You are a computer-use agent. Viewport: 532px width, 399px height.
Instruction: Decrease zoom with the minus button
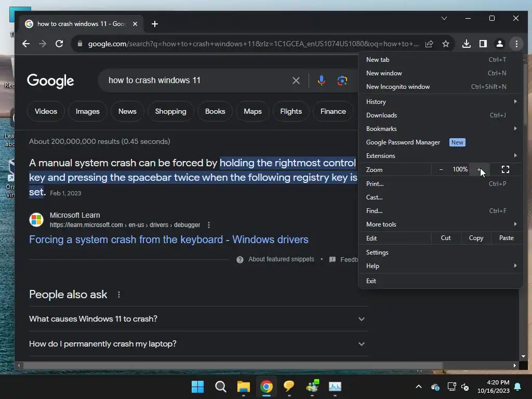click(x=441, y=169)
